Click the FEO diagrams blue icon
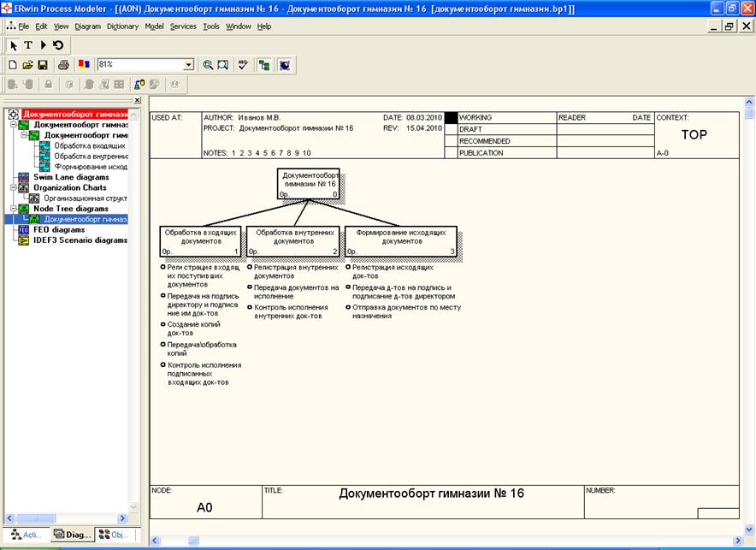Screen dimensions: 756x550 click(24, 230)
